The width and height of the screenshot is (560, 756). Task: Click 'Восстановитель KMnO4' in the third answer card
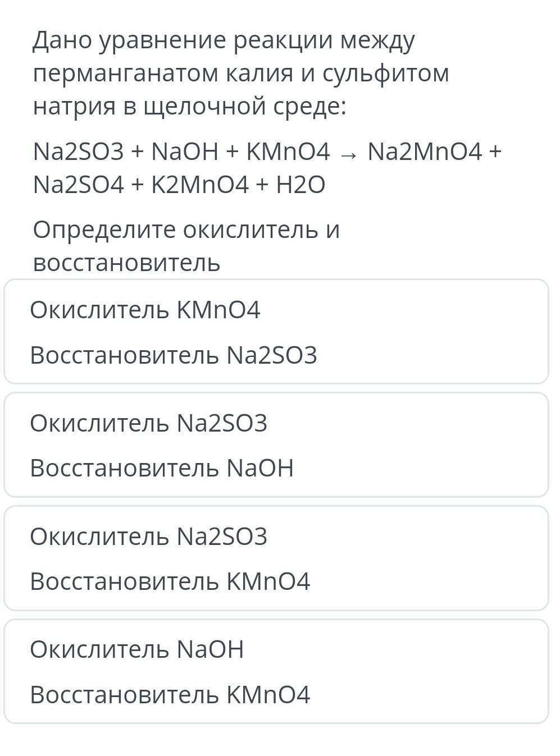click(170, 581)
